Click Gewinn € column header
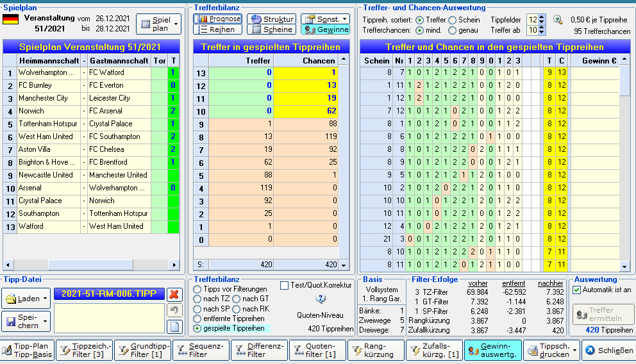Screen dimensions: 636x364 tap(595, 61)
